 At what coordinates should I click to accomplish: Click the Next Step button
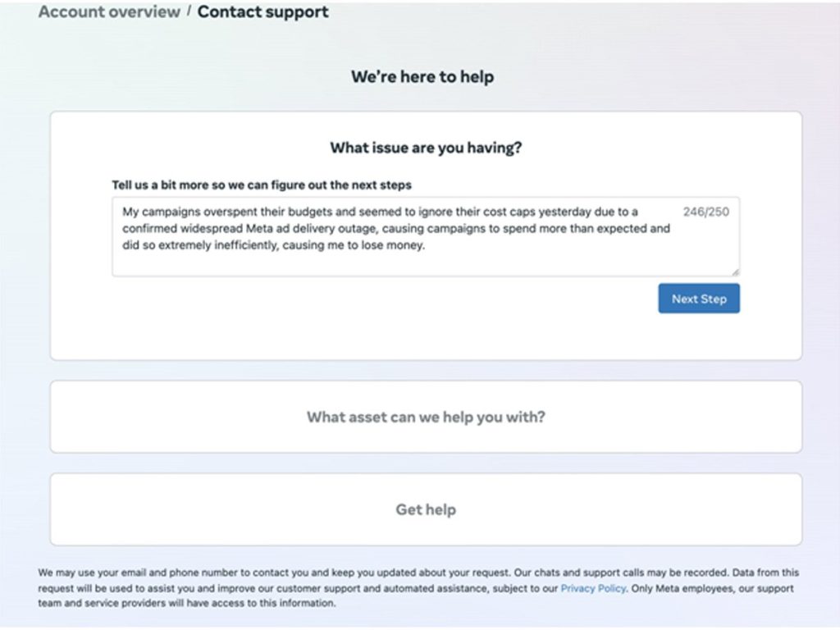tap(698, 299)
